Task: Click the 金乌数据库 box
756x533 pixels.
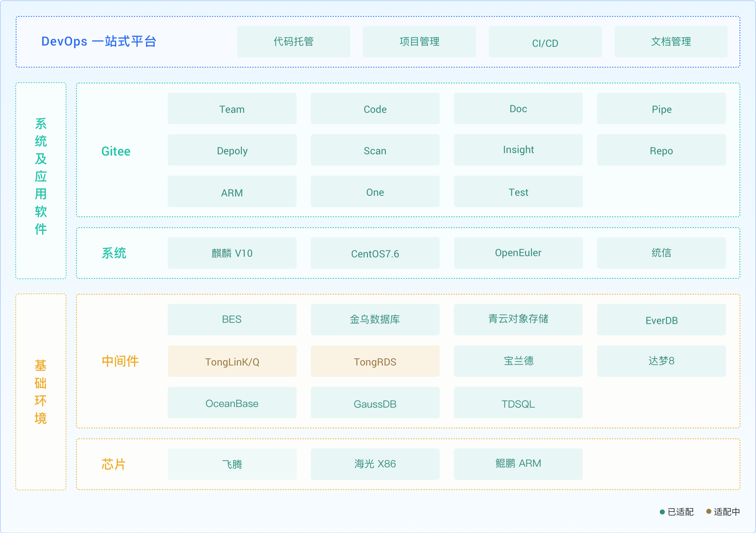Action: [x=375, y=320]
